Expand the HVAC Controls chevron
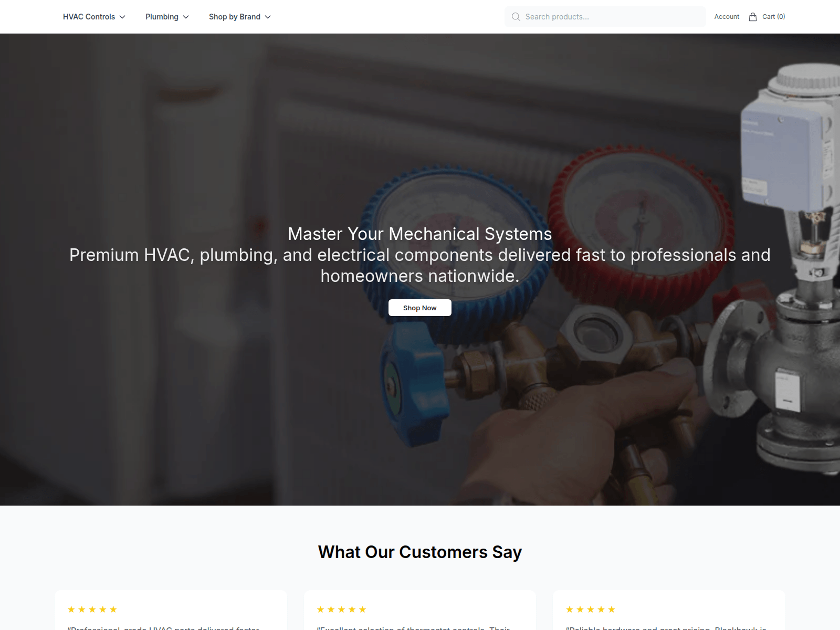This screenshot has height=630, width=840. (x=122, y=17)
